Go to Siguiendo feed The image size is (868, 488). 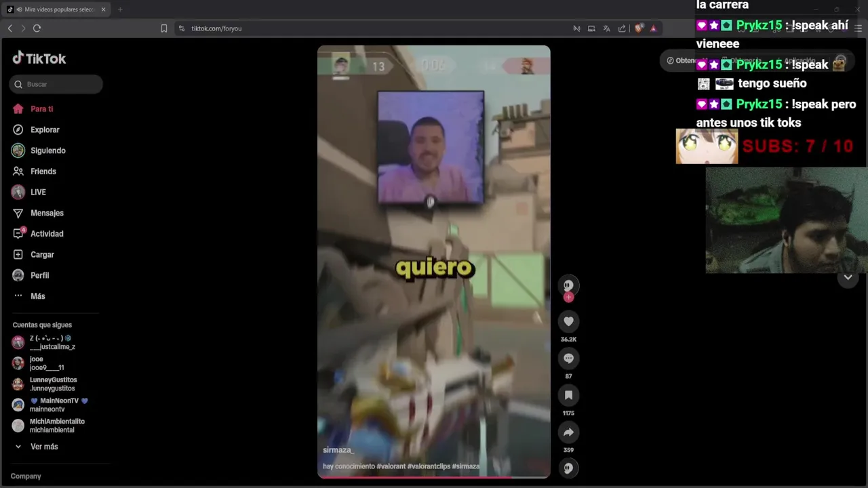[39, 150]
